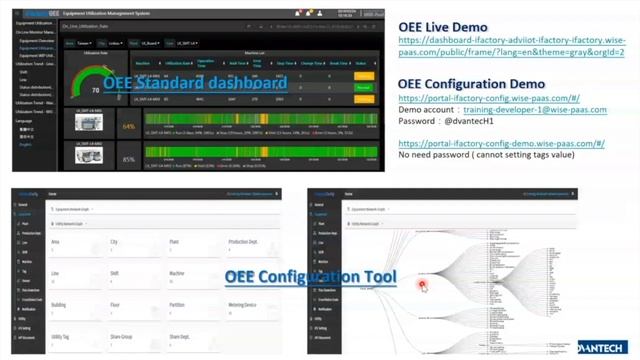This screenshot has height=360, width=640.
Task: Select Plant in the right config window sidebar
Action: tap(319, 224)
